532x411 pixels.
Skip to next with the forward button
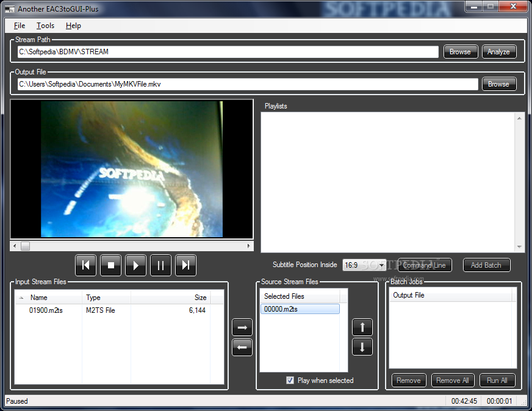pos(185,265)
